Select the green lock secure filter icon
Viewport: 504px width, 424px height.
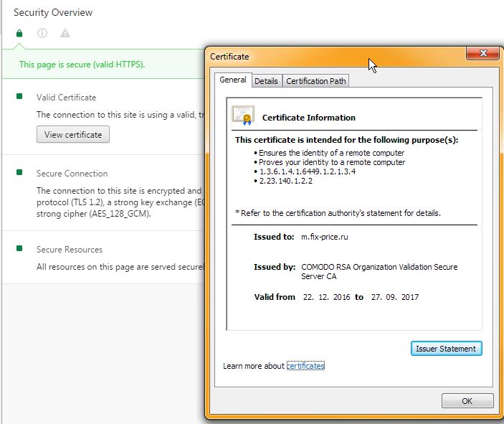pyautogui.click(x=19, y=33)
